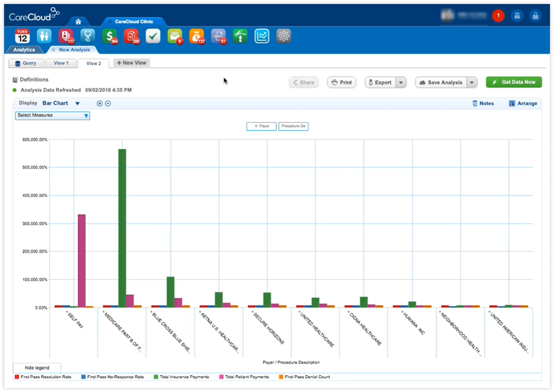The image size is (554, 392).
Task: Click the Share button
Action: [304, 82]
